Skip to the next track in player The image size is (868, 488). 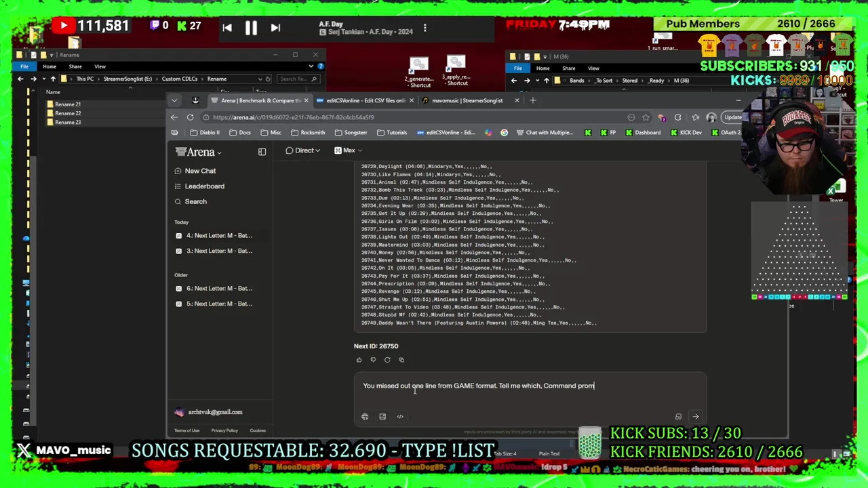(x=275, y=28)
